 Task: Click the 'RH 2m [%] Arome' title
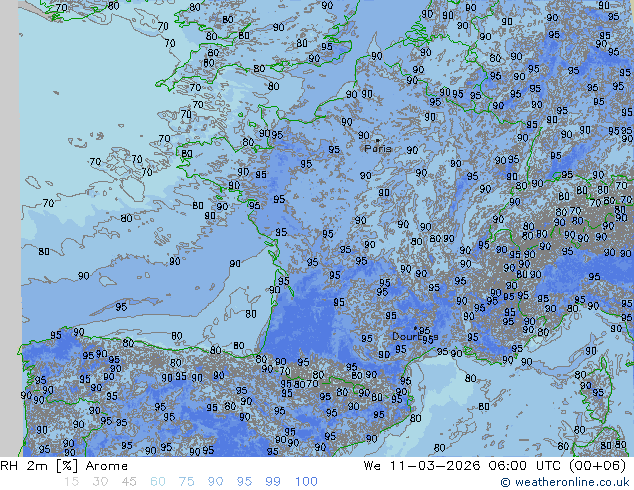tap(64, 466)
